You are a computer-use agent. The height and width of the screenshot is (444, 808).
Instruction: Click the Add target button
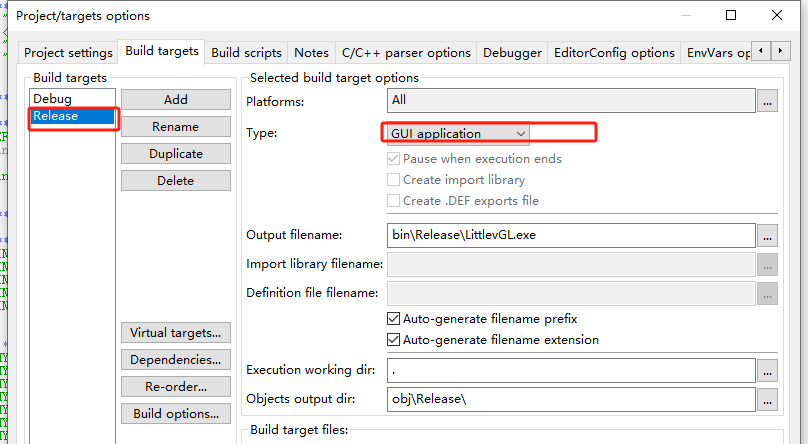coord(176,99)
